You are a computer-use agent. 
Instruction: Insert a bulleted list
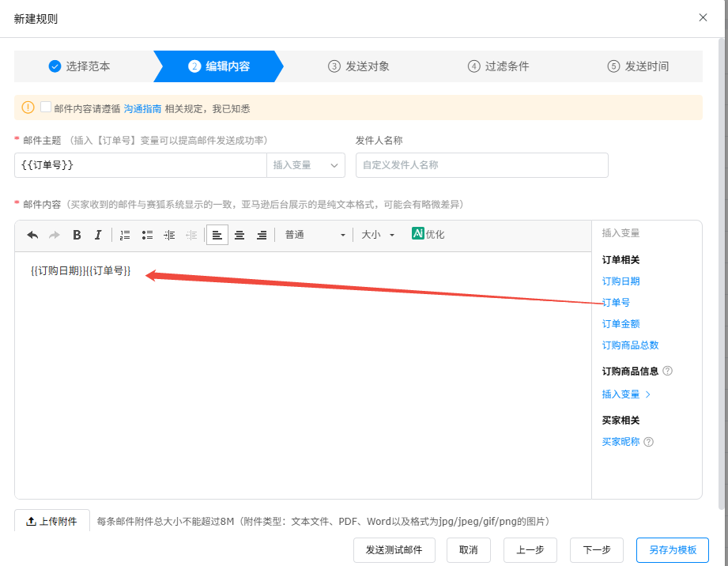(x=147, y=235)
